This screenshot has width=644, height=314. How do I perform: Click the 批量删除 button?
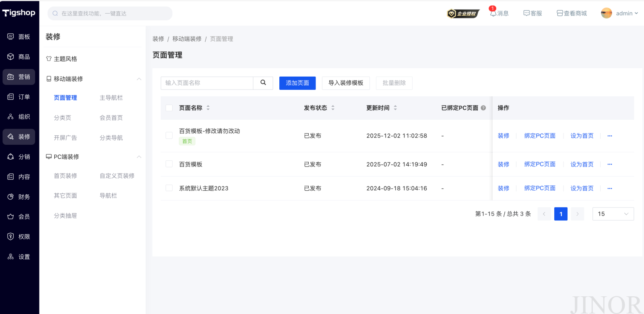point(394,83)
